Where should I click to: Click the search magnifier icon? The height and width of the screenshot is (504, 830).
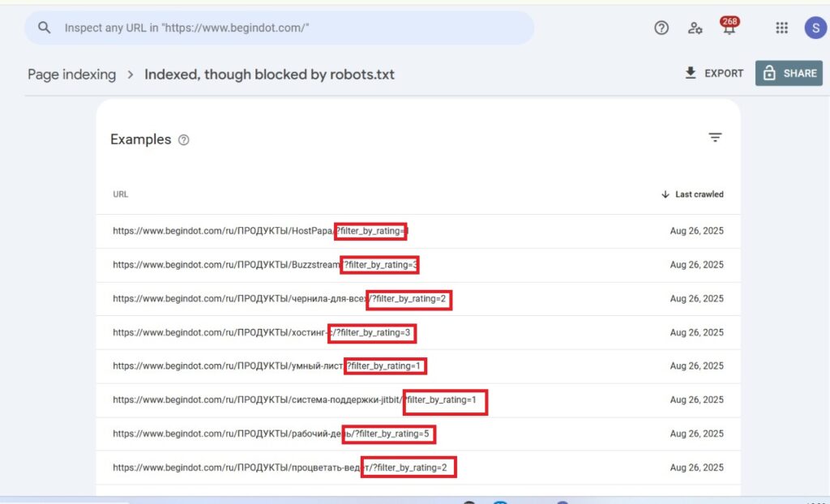tap(45, 28)
